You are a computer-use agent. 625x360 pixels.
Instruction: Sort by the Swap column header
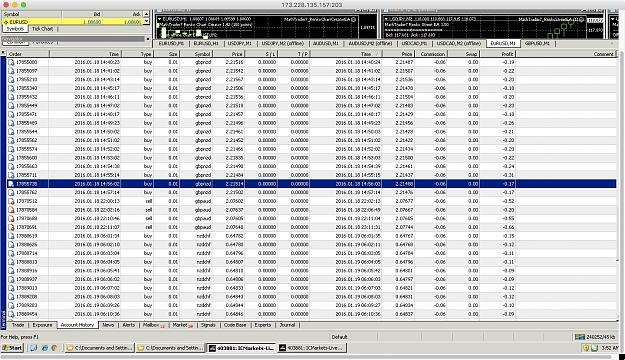point(463,54)
